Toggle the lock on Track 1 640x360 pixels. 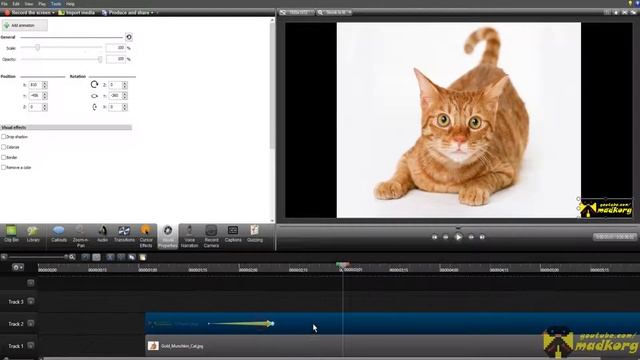pyautogui.click(x=31, y=346)
